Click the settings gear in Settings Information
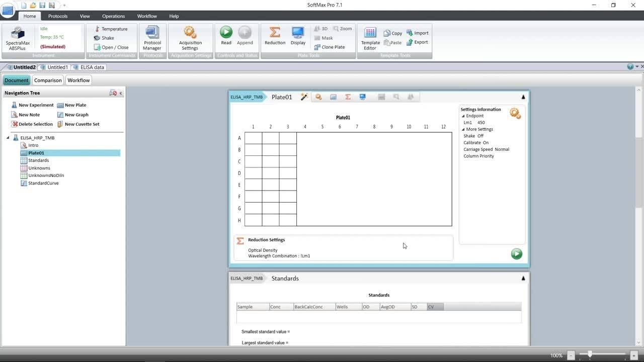 515,113
